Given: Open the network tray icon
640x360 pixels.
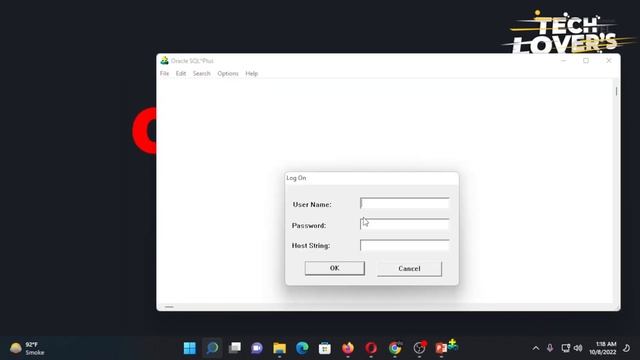Looking at the screenshot, I should click(x=565, y=348).
